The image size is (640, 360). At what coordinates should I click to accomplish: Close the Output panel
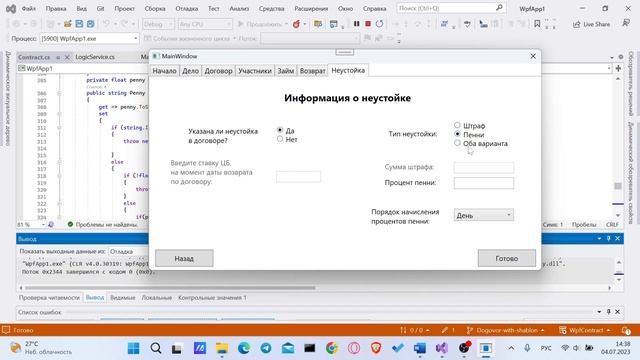[x=618, y=238]
